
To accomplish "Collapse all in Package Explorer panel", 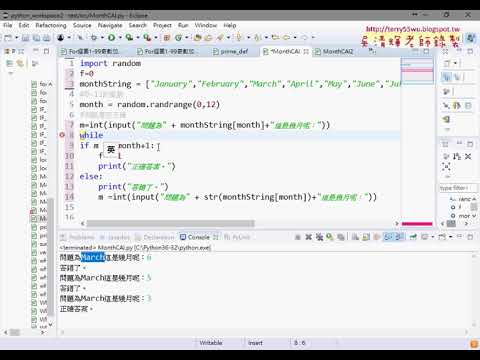I will point(9,63).
